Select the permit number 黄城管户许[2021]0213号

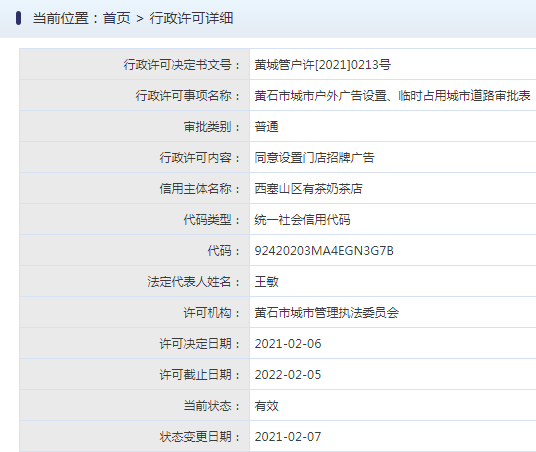pyautogui.click(x=322, y=65)
